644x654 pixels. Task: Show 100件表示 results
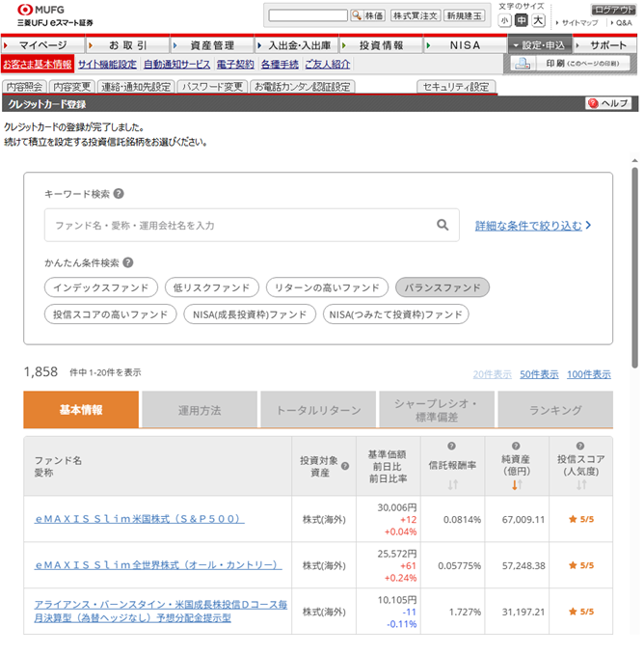pos(588,374)
